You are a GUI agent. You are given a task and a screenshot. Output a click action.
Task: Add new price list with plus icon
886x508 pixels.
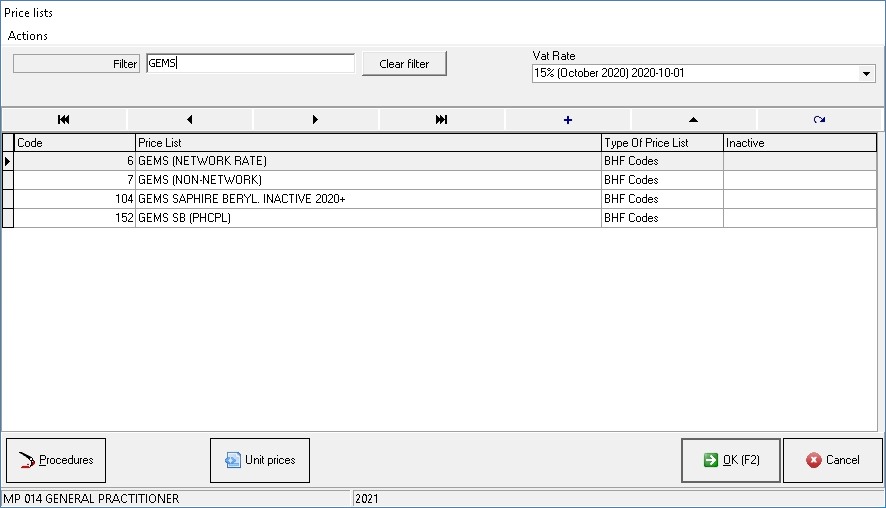(568, 119)
